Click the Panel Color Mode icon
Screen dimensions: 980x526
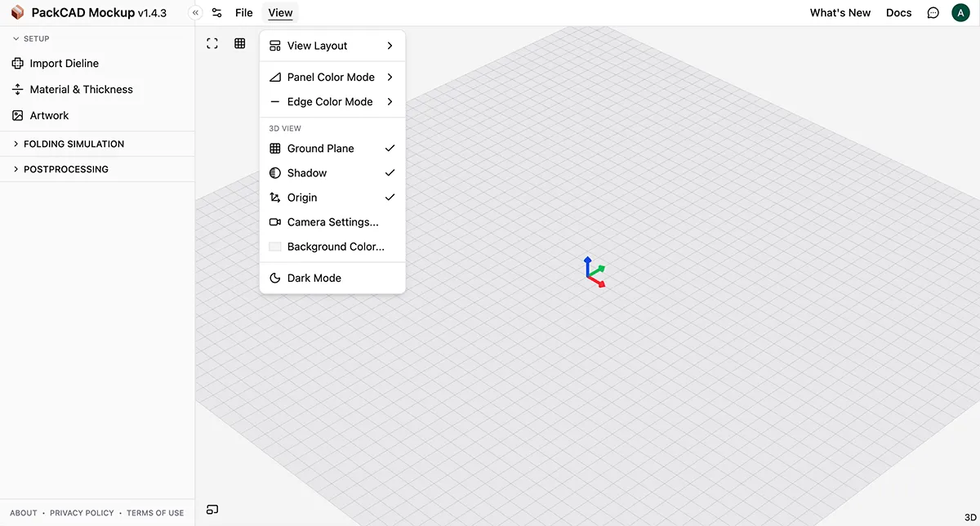pos(275,78)
